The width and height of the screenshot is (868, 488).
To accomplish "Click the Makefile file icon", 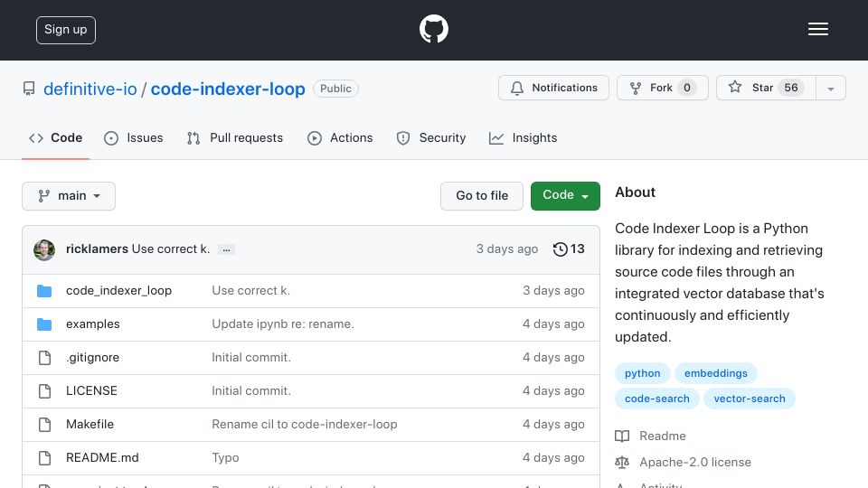I will 45,425.
